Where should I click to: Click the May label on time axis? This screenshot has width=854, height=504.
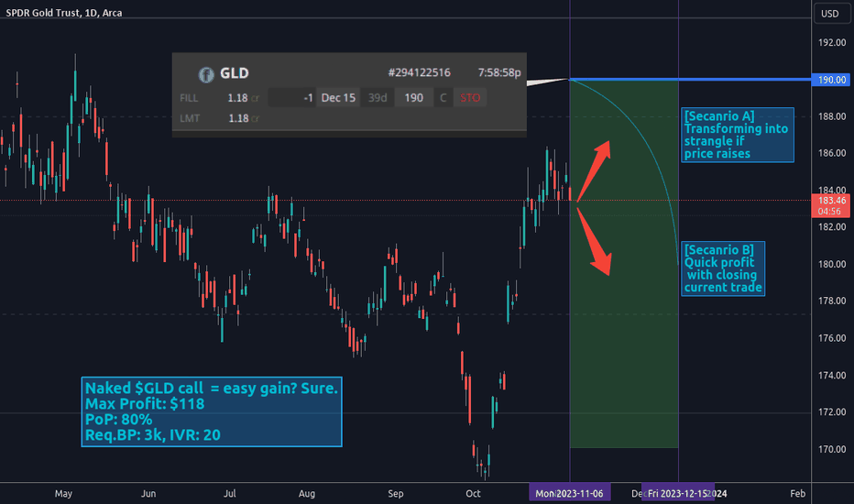63,493
